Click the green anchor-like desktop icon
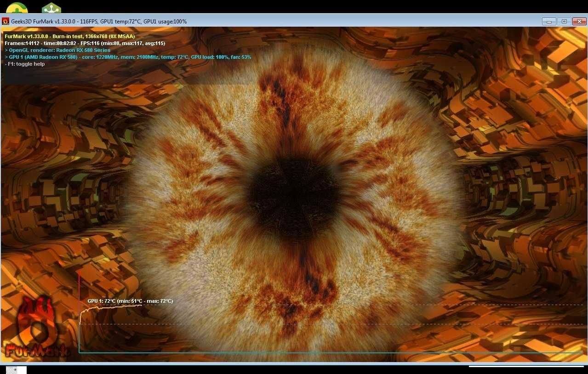 [51, 7]
